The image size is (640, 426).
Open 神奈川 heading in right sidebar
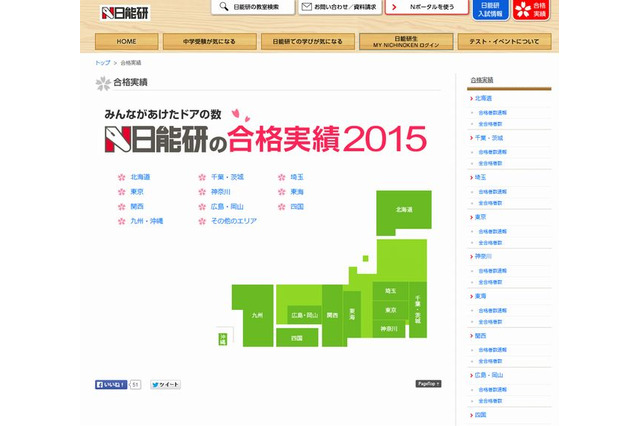click(x=483, y=257)
